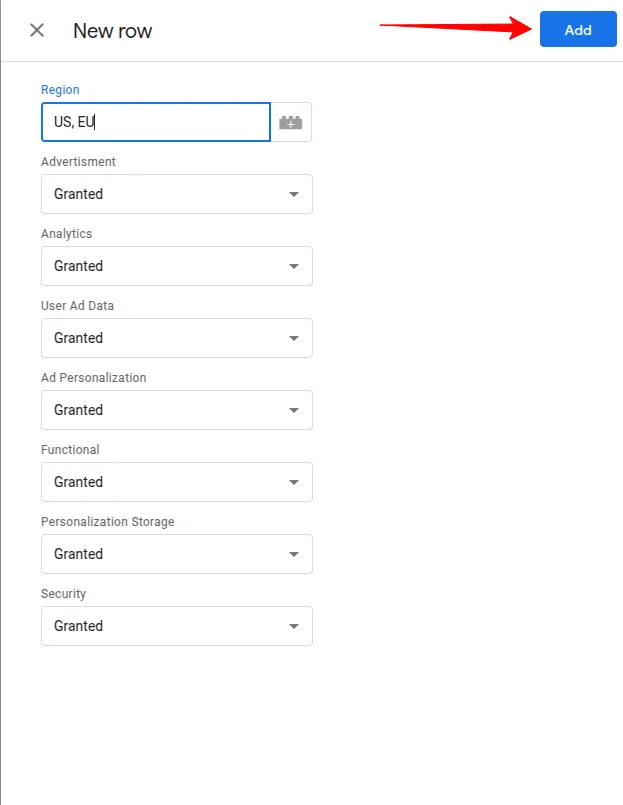Open the Functional consent dropdown
The image size is (623, 805).
(x=176, y=482)
